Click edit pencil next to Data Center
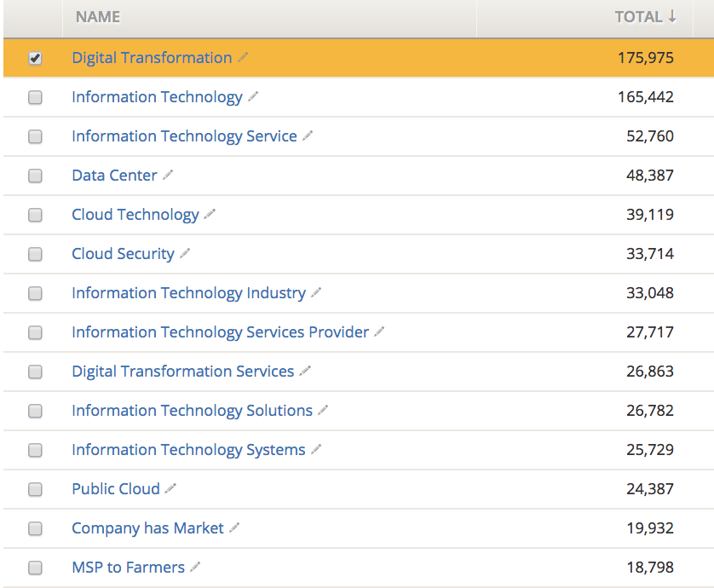 click(x=168, y=176)
